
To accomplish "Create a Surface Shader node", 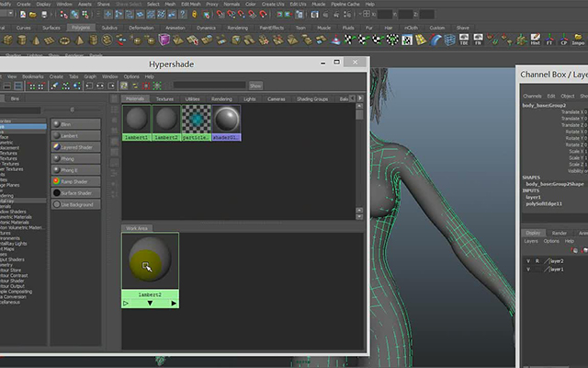I will click(75, 192).
